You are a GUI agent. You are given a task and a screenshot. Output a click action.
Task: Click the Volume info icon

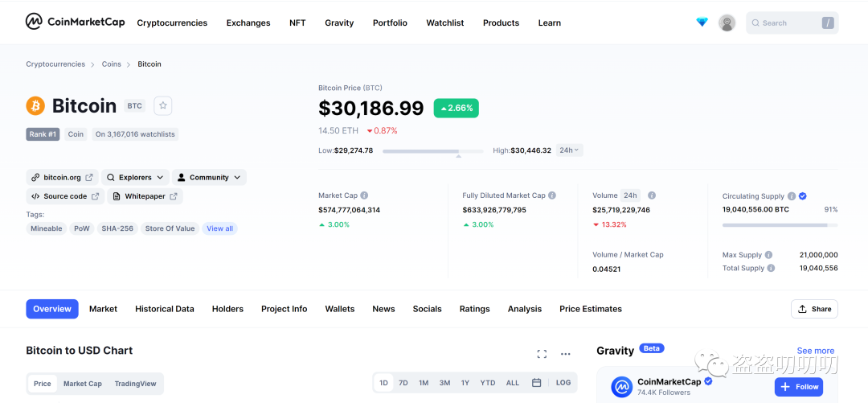pyautogui.click(x=652, y=195)
